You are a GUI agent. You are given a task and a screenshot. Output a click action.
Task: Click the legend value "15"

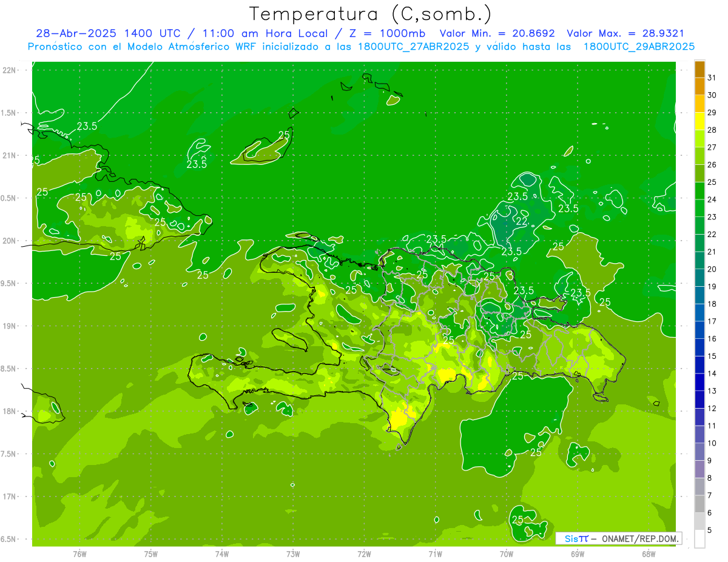click(x=712, y=356)
